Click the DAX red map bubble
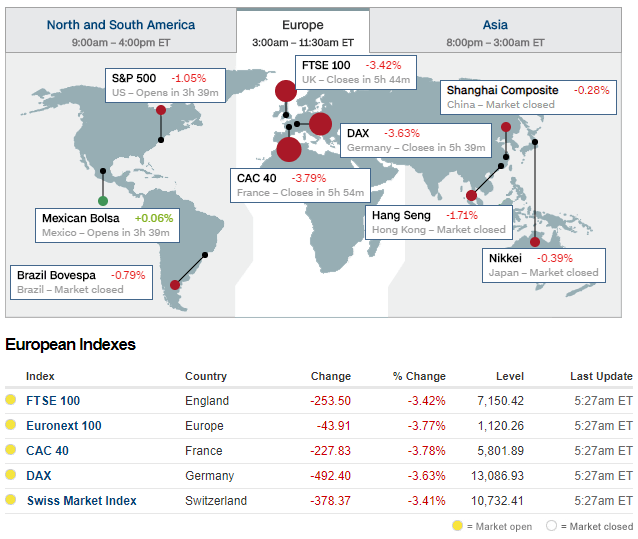Image resolution: width=638 pixels, height=539 pixels. coord(320,124)
